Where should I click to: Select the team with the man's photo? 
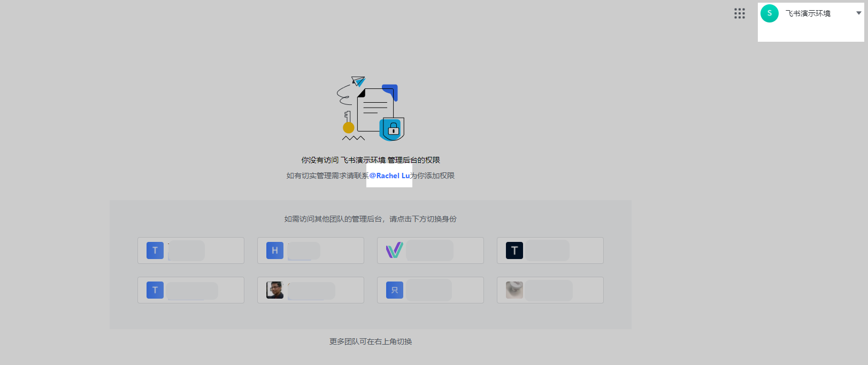[275, 290]
